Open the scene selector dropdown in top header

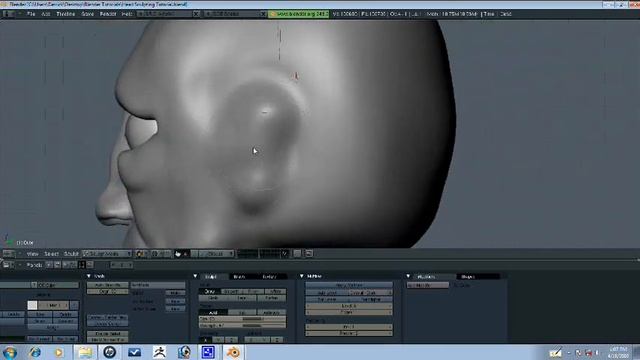pyautogui.click(x=231, y=14)
